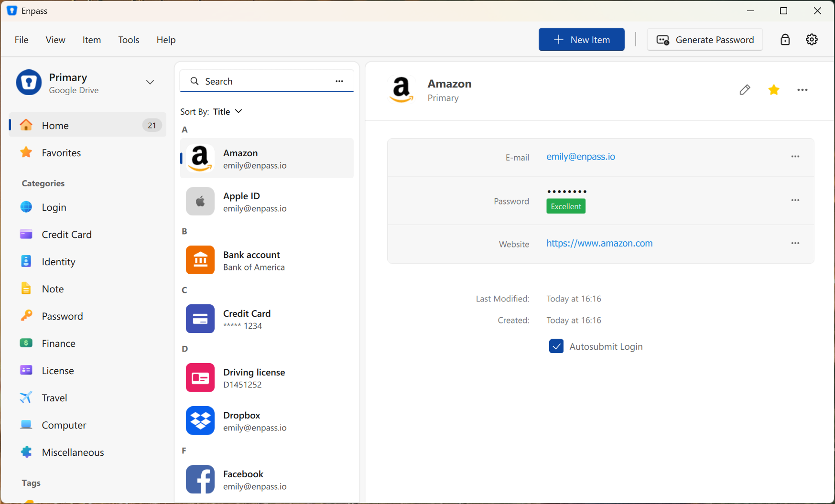Open the File menu

point(22,40)
